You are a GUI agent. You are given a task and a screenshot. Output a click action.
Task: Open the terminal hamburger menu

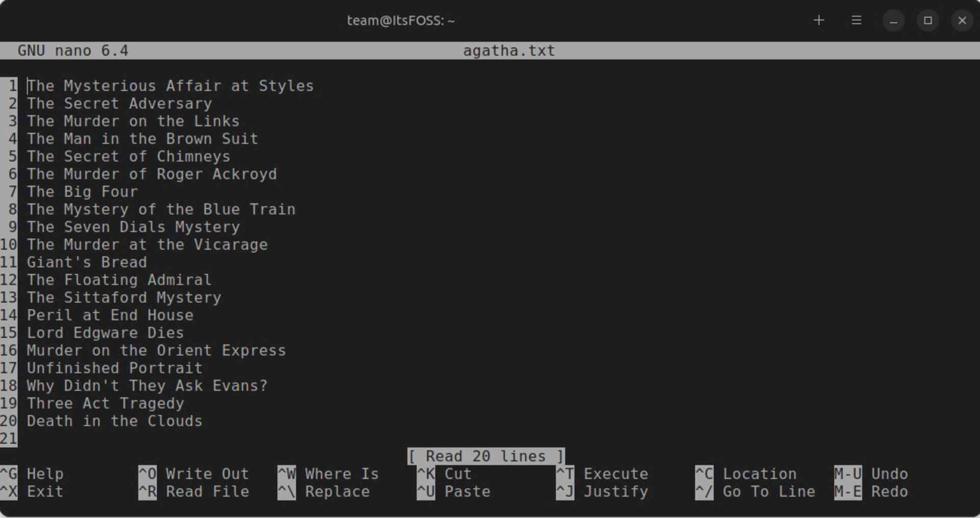tap(856, 20)
